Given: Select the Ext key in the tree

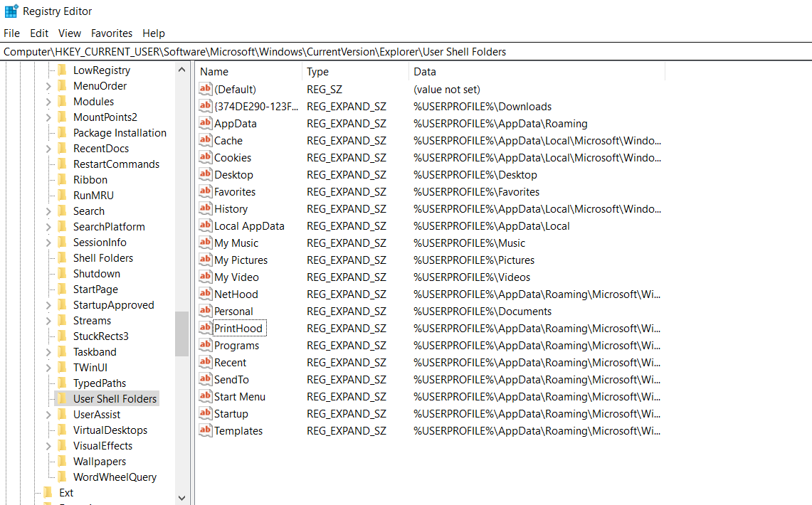Looking at the screenshot, I should [x=66, y=493].
